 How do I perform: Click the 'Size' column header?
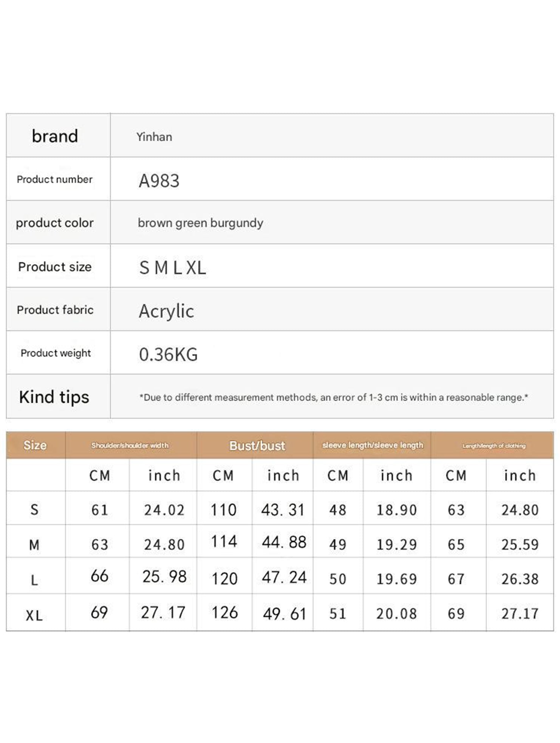35,445
